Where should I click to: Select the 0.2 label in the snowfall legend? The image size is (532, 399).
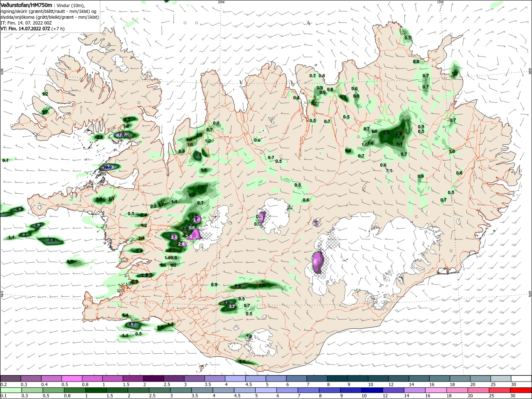[3, 384]
